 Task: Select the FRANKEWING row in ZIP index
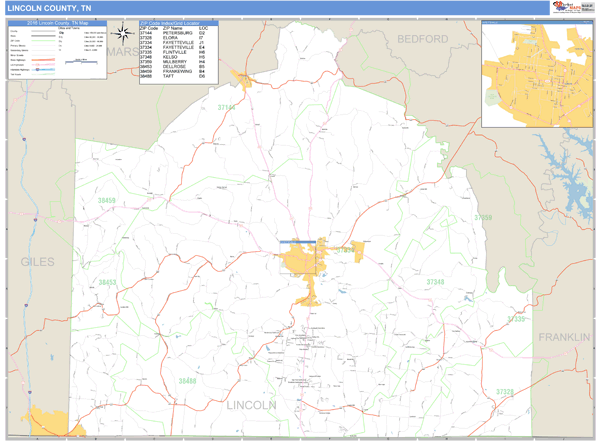179,71
